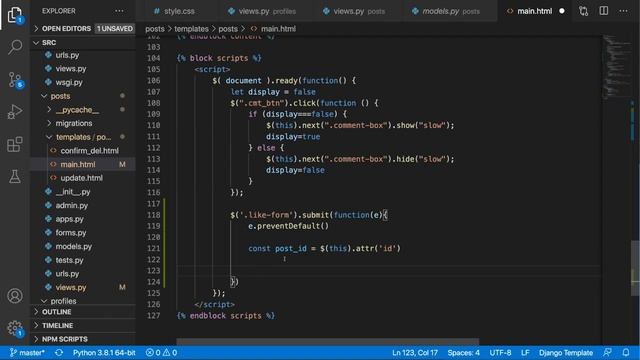640x360 pixels.
Task: Open Manage gear icon
Action: [16, 328]
